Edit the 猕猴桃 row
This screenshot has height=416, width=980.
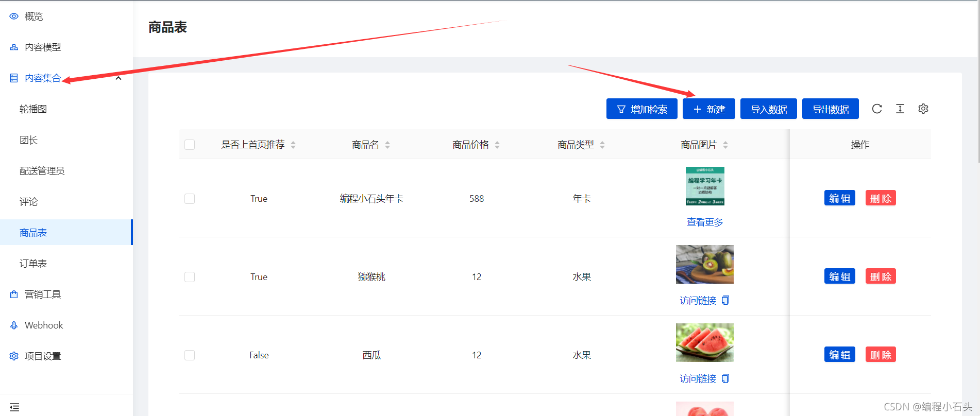click(x=840, y=276)
